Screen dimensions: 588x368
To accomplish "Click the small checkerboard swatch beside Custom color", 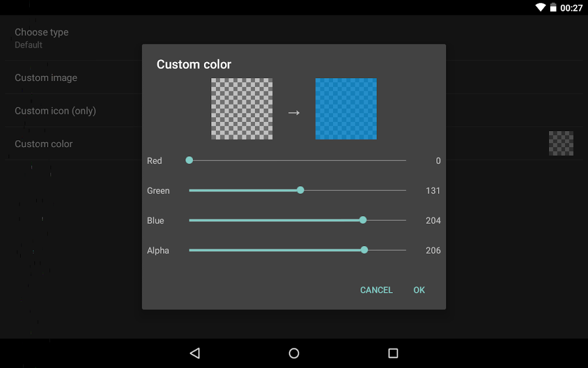I will (561, 143).
